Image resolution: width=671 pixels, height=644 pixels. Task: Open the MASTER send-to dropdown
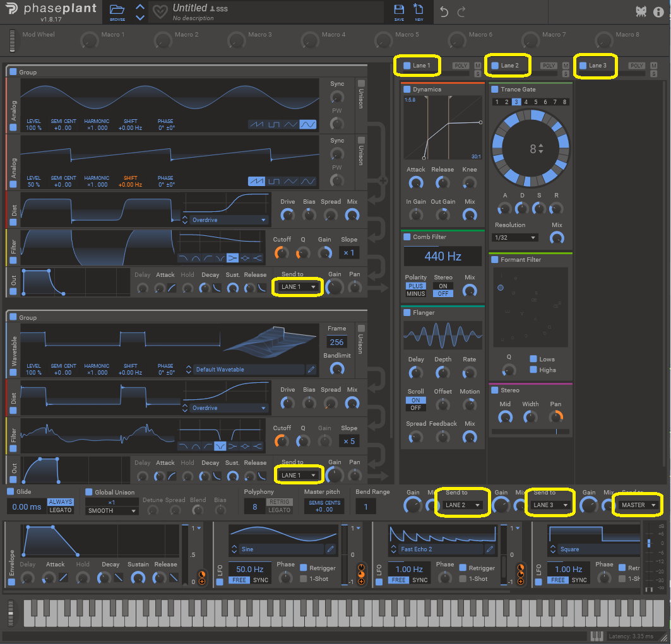(x=638, y=505)
